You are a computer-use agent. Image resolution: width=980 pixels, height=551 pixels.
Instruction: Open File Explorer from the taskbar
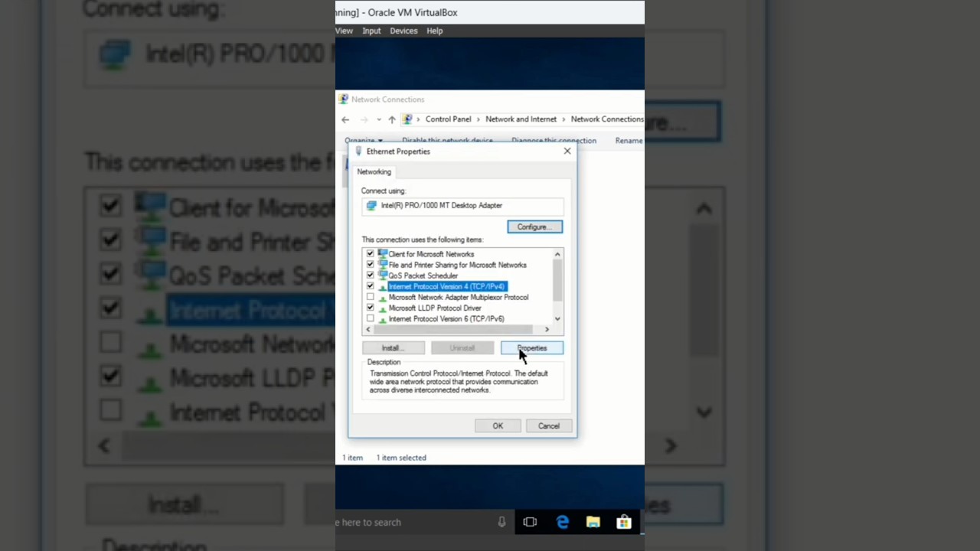click(x=593, y=523)
